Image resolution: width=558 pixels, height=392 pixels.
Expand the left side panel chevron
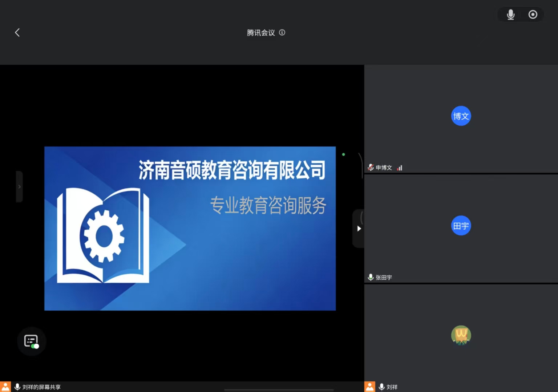click(19, 187)
